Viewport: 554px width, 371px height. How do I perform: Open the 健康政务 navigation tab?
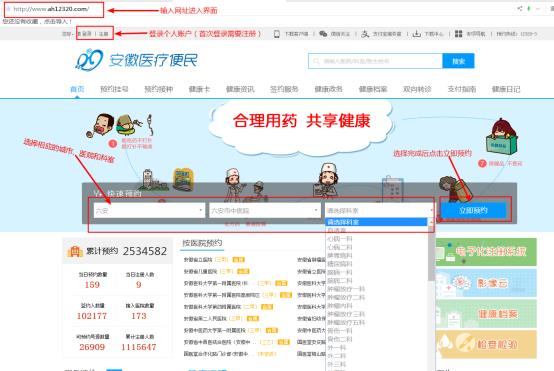click(x=329, y=89)
